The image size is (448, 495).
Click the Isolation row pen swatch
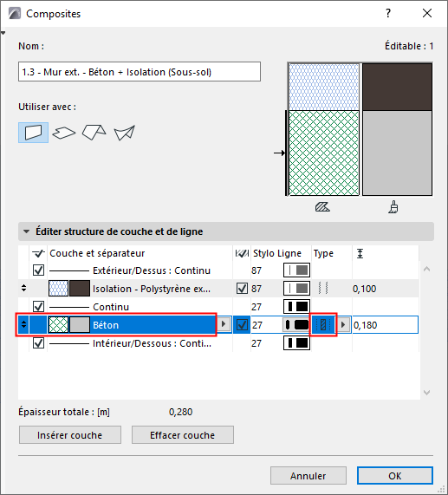tap(296, 288)
